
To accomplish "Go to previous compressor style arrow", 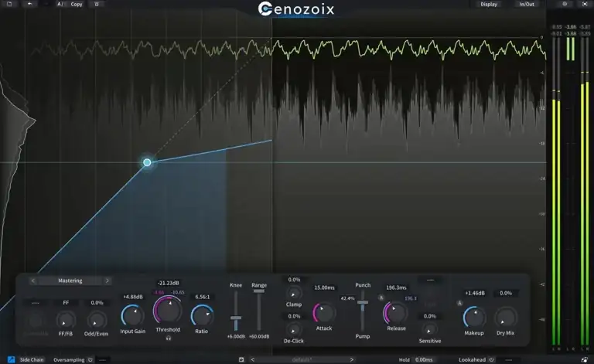I will 33,281.
